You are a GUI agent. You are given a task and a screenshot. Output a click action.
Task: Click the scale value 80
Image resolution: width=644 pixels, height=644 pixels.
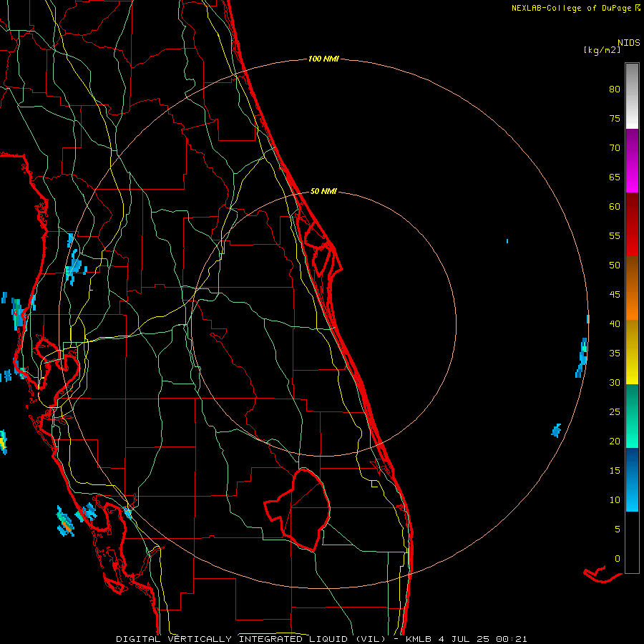pyautogui.click(x=615, y=89)
